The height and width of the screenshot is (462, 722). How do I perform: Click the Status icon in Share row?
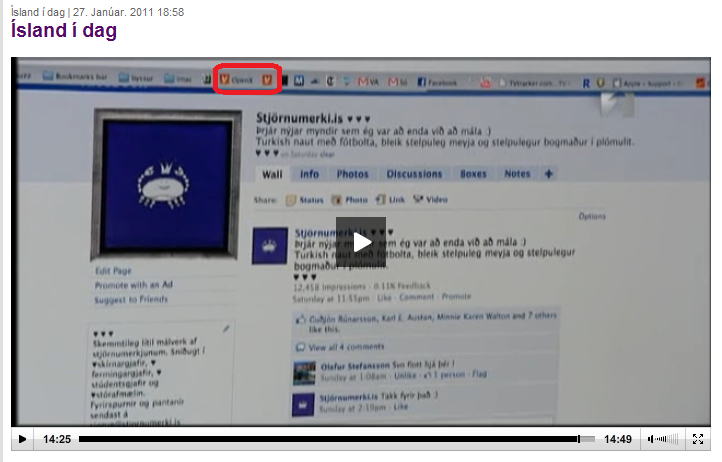(291, 200)
